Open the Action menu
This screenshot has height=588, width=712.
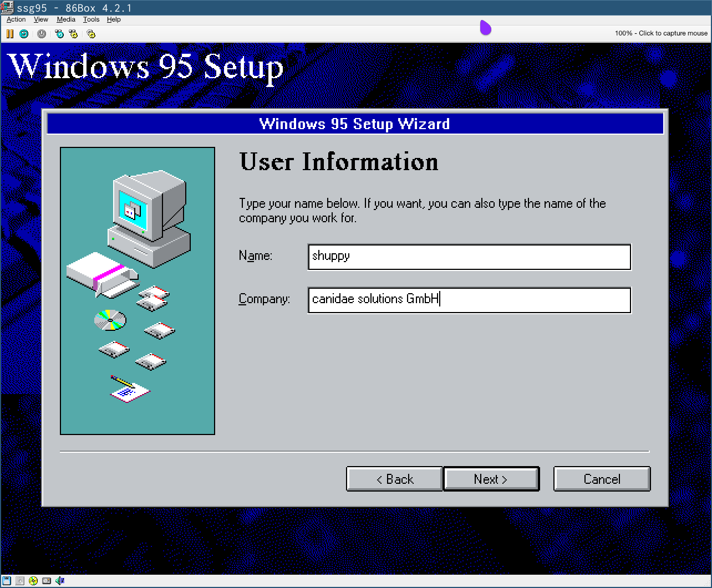16,19
